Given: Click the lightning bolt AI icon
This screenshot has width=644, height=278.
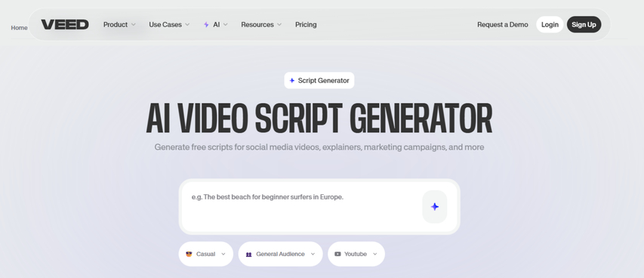Looking at the screenshot, I should tap(206, 25).
